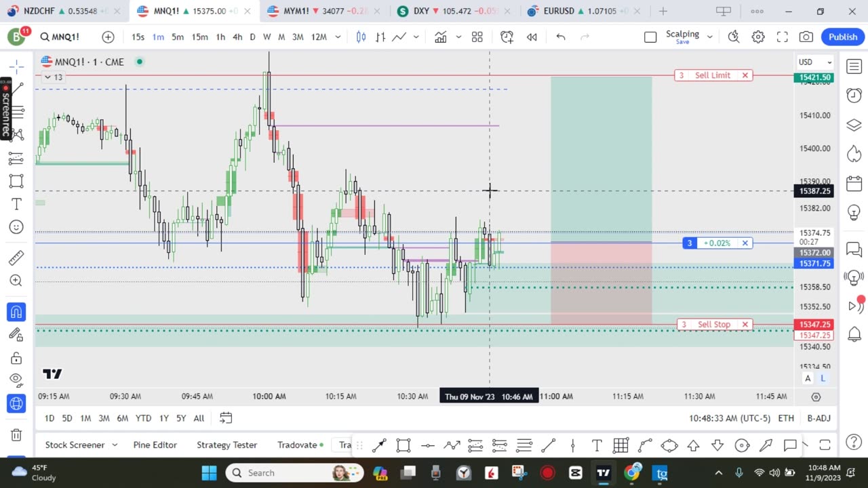This screenshot has height=488, width=868.
Task: Expand the Stock Screener dropdown arrow
Action: click(x=115, y=445)
